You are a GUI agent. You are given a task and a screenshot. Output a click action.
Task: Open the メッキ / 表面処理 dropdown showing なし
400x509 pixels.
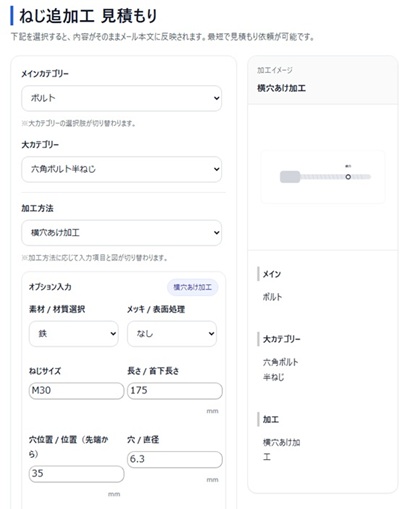(172, 334)
